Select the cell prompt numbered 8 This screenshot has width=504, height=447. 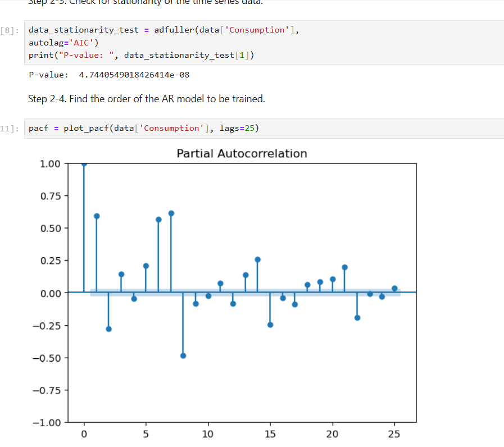pyautogui.click(x=11, y=30)
